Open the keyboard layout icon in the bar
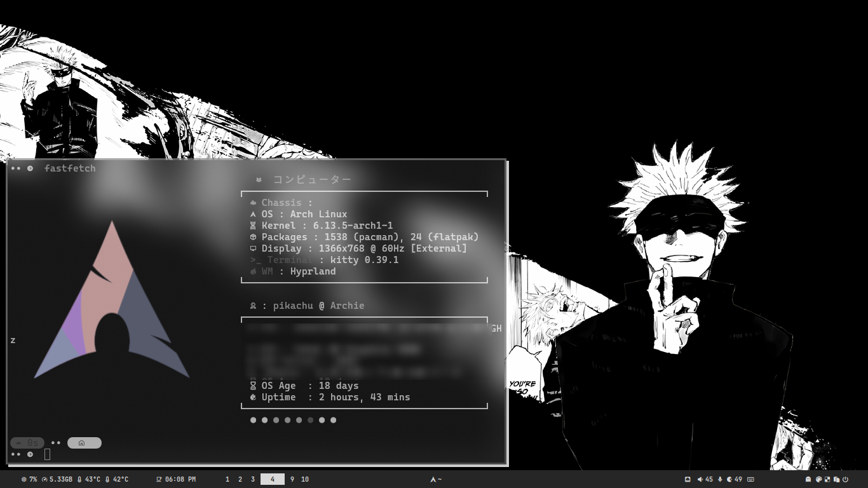This screenshot has width=868, height=488. (x=750, y=479)
